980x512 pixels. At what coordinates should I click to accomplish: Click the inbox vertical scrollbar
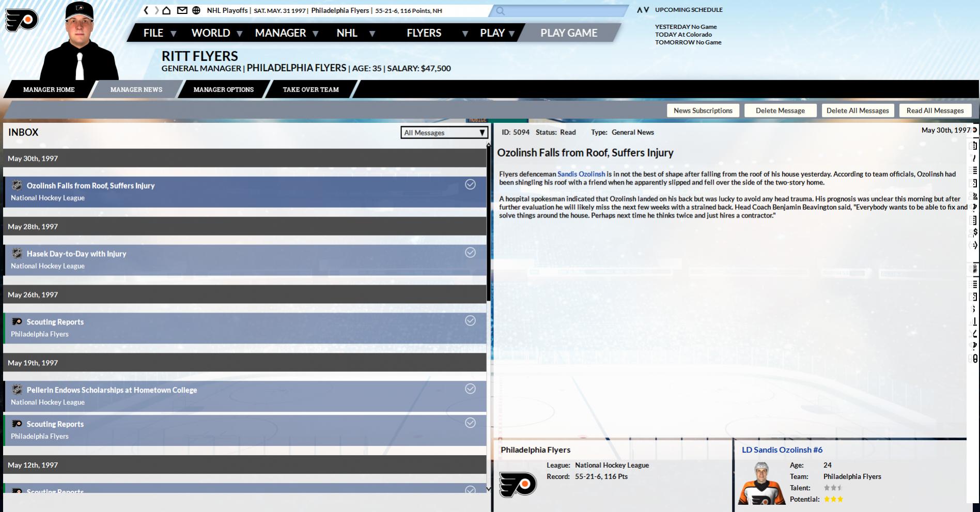(489, 225)
